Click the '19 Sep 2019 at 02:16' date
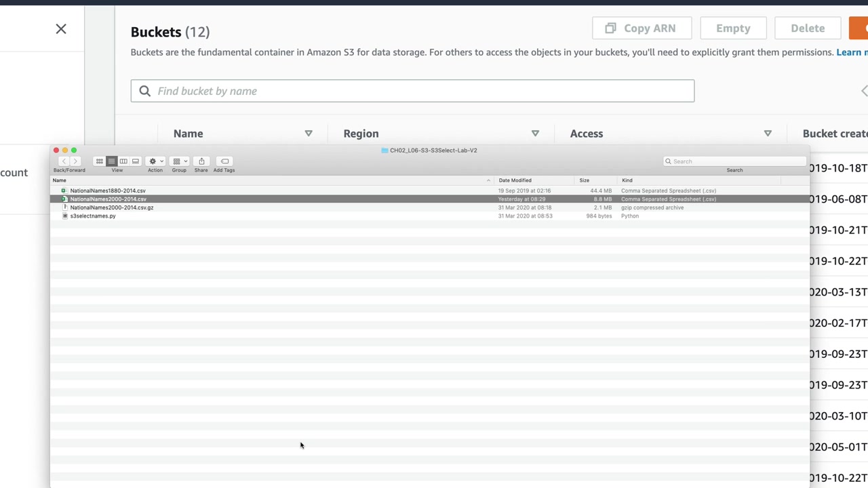Viewport: 868px width, 488px height. 524,190
